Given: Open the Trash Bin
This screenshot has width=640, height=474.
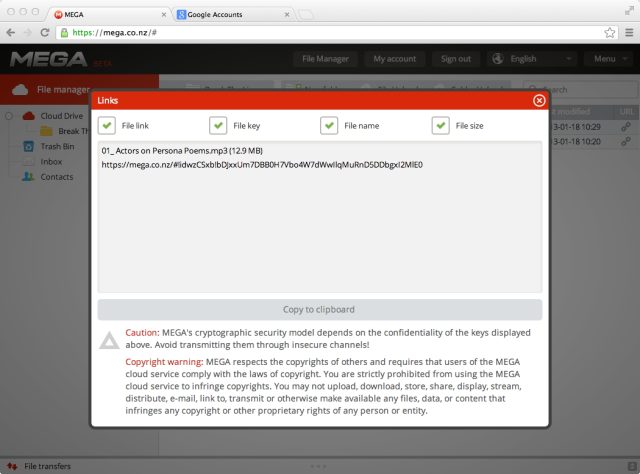Looking at the screenshot, I should [x=58, y=146].
